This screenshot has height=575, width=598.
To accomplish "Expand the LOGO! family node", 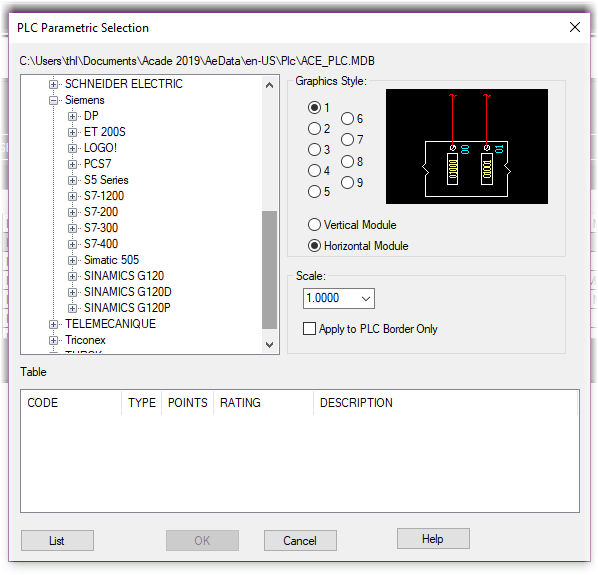I will (x=72, y=148).
